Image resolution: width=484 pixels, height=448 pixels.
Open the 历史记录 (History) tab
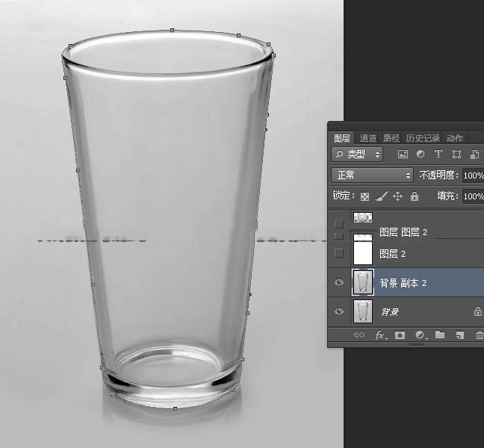tap(423, 138)
